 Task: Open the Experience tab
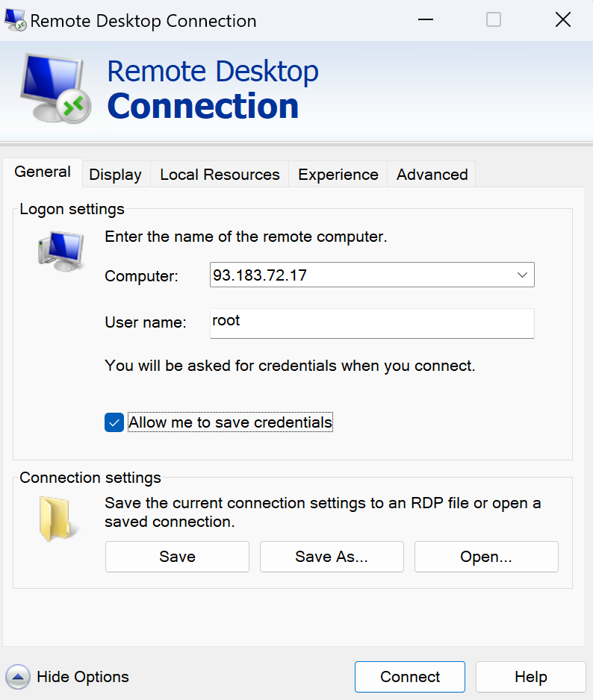338,175
